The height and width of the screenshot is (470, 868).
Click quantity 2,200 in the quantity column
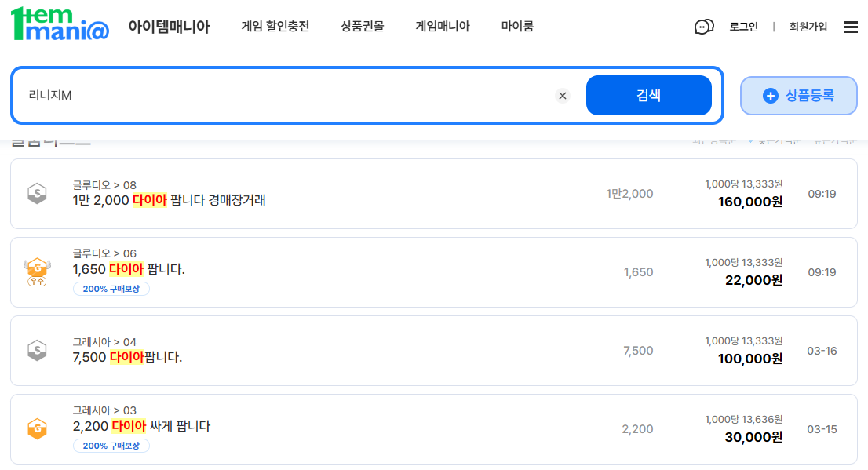point(638,429)
